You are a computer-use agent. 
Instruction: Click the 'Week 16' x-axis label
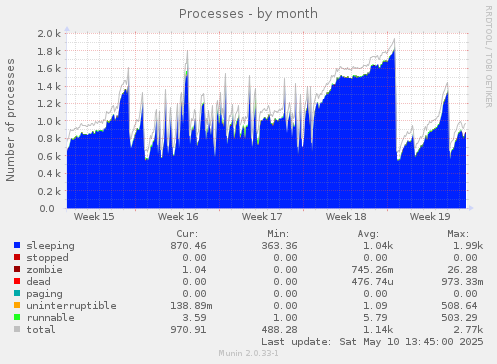(178, 217)
